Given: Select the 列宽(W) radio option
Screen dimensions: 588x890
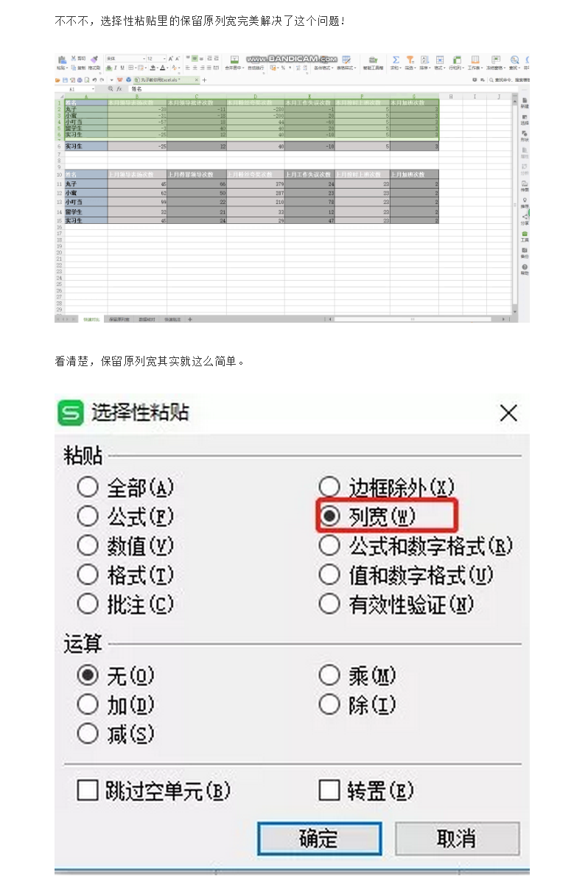Looking at the screenshot, I should click(x=332, y=516).
